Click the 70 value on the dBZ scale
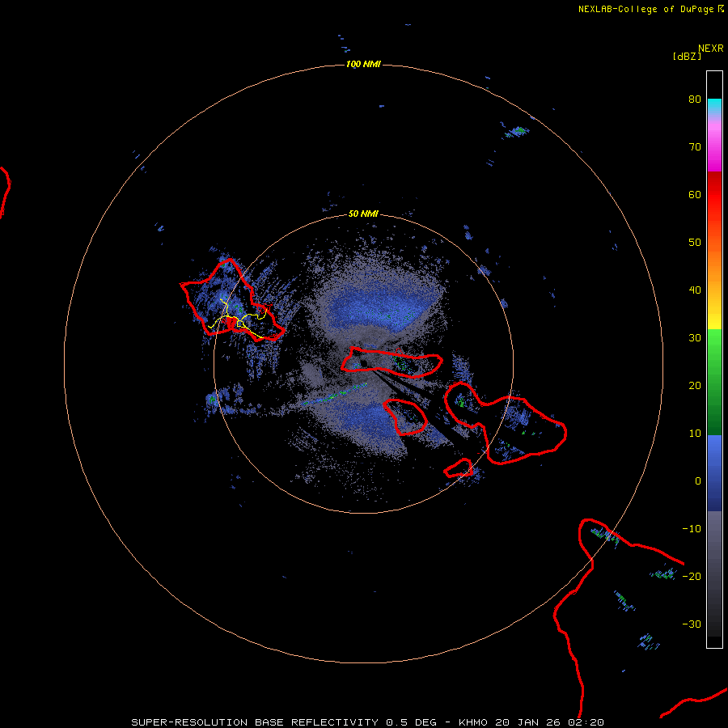The height and width of the screenshot is (728, 728). (695, 147)
